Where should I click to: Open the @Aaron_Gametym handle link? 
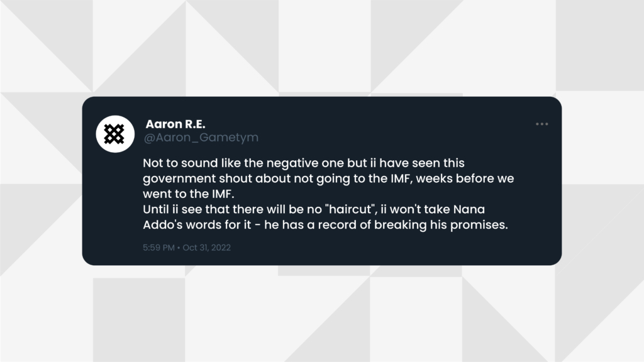tap(201, 138)
